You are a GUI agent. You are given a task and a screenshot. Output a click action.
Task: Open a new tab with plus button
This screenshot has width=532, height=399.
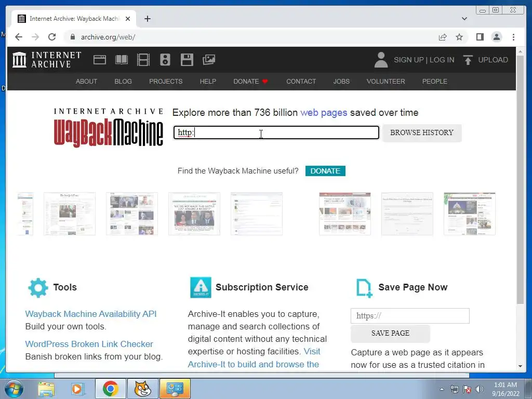tap(147, 19)
